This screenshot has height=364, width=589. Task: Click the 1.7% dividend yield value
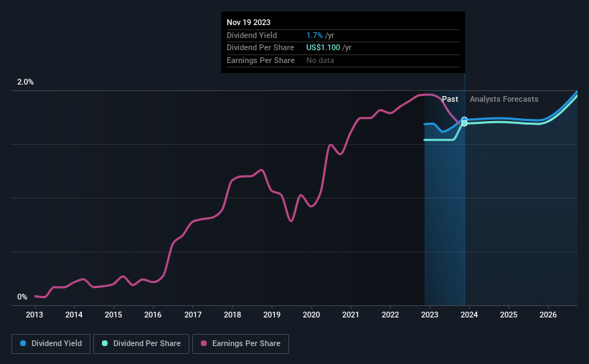coord(314,35)
